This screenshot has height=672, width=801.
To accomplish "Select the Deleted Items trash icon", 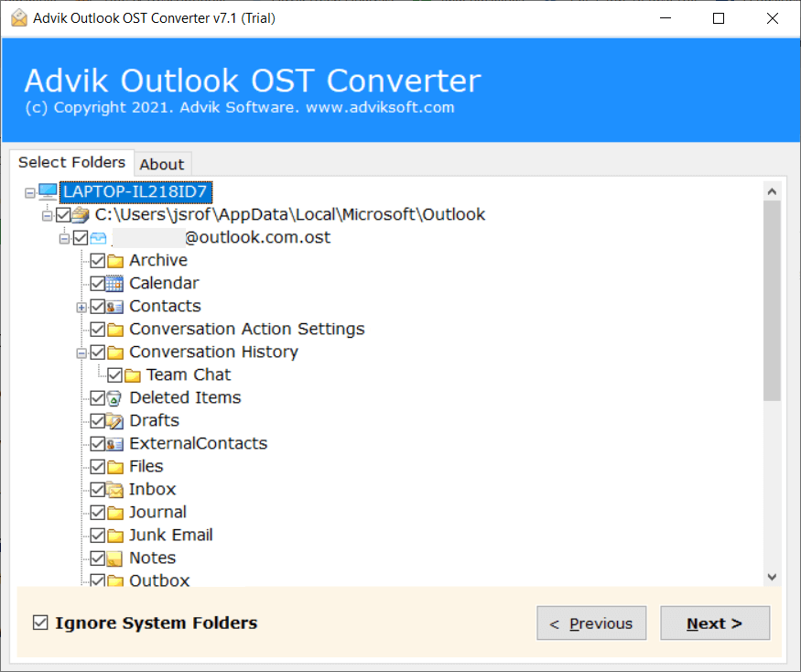I will (114, 397).
